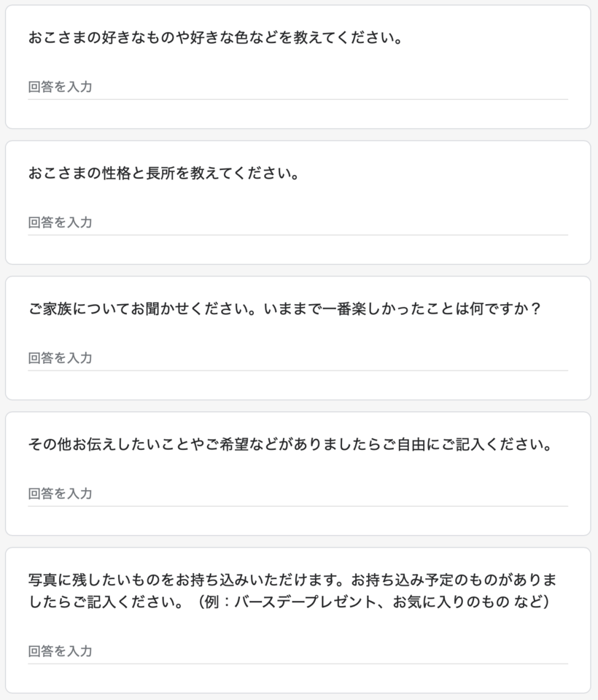Focus the answer field under 性格と長所 question
The width and height of the screenshot is (598, 700).
(x=298, y=223)
